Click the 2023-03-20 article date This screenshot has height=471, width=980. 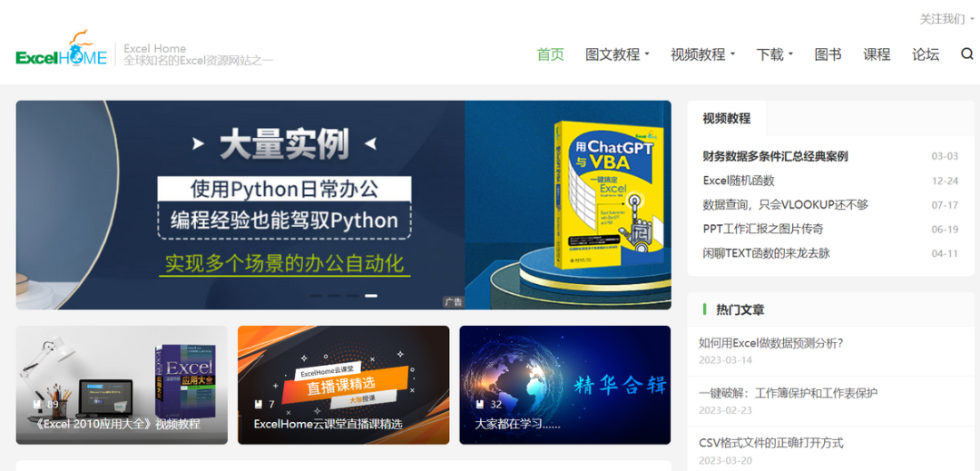click(x=726, y=461)
